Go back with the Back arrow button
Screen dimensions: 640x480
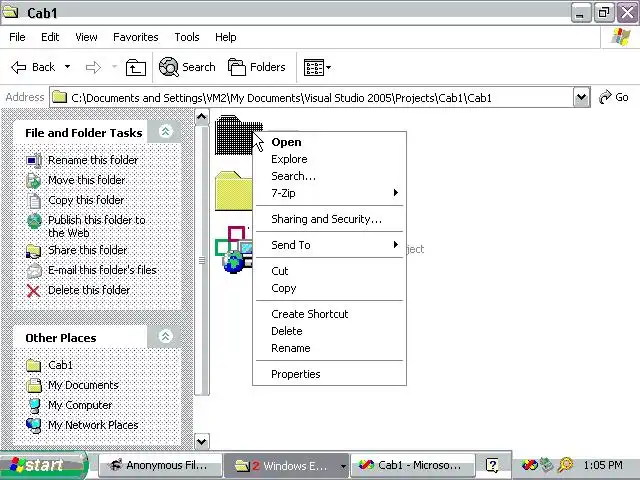click(33, 67)
